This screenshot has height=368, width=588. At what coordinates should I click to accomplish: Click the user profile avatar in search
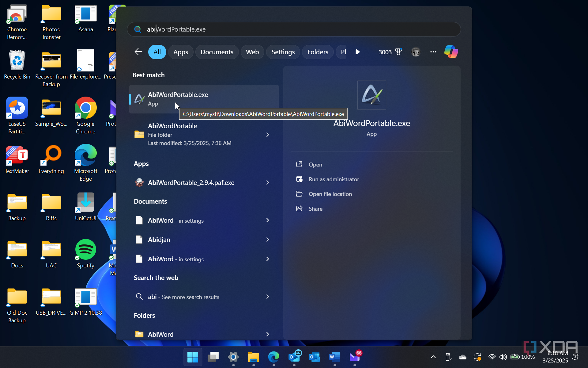(x=416, y=52)
